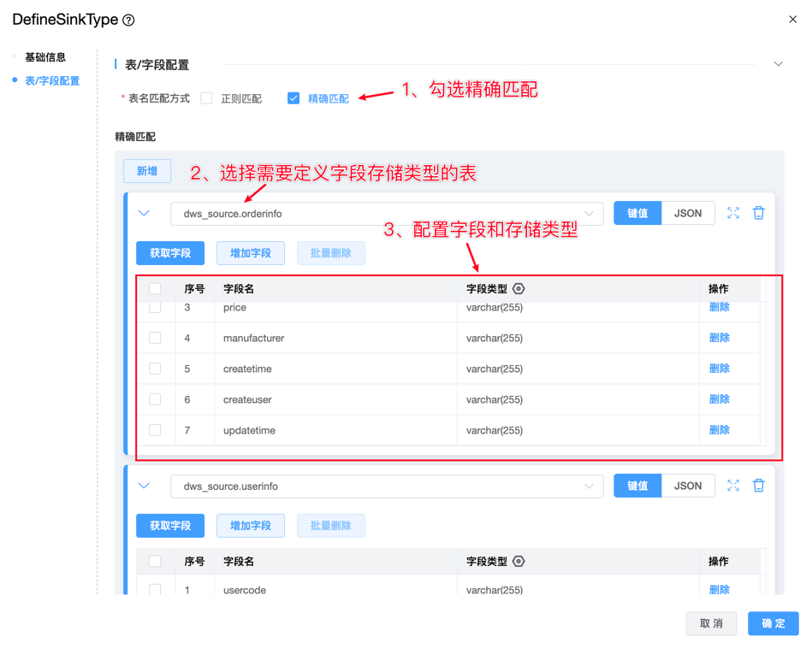Delete the userinfo table with trash icon
This screenshot has height=649, width=812.
tap(759, 486)
